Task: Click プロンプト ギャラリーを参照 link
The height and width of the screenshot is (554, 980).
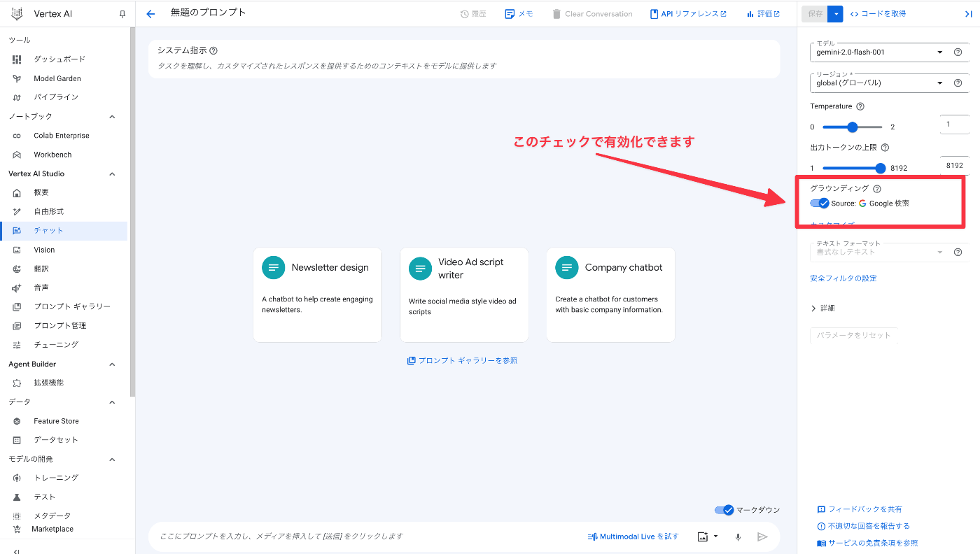Action: [462, 361]
